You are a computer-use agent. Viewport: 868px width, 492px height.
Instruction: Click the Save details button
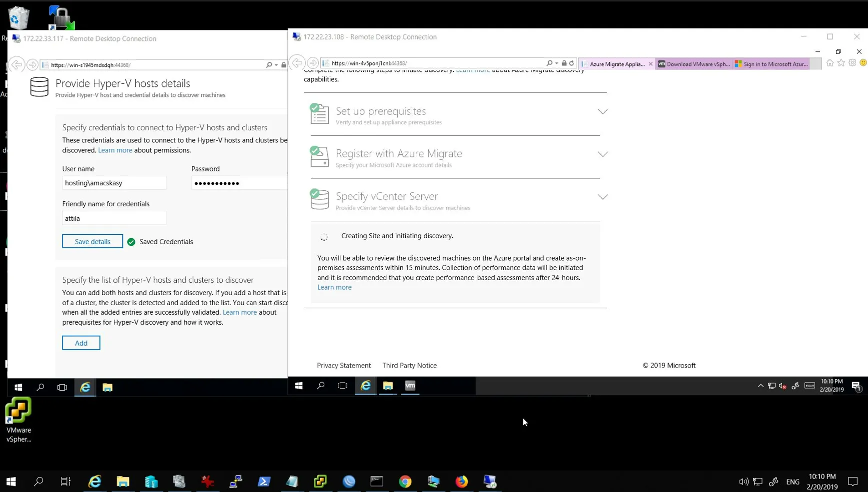(x=92, y=241)
